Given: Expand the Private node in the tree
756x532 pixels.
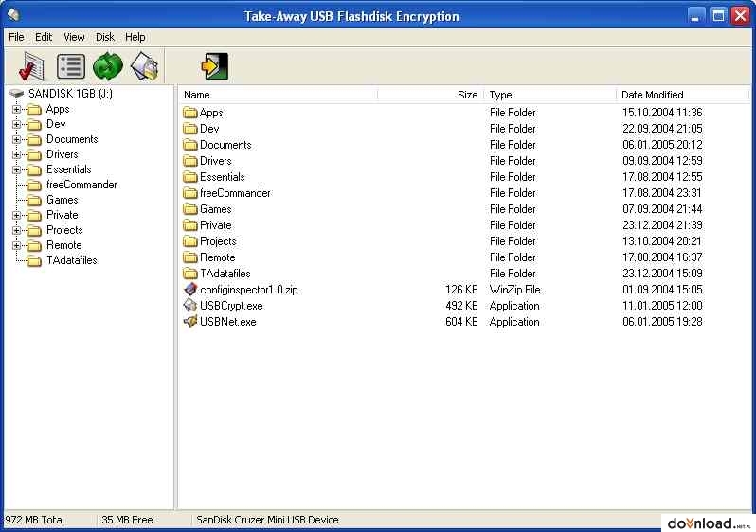Looking at the screenshot, I should [16, 216].
